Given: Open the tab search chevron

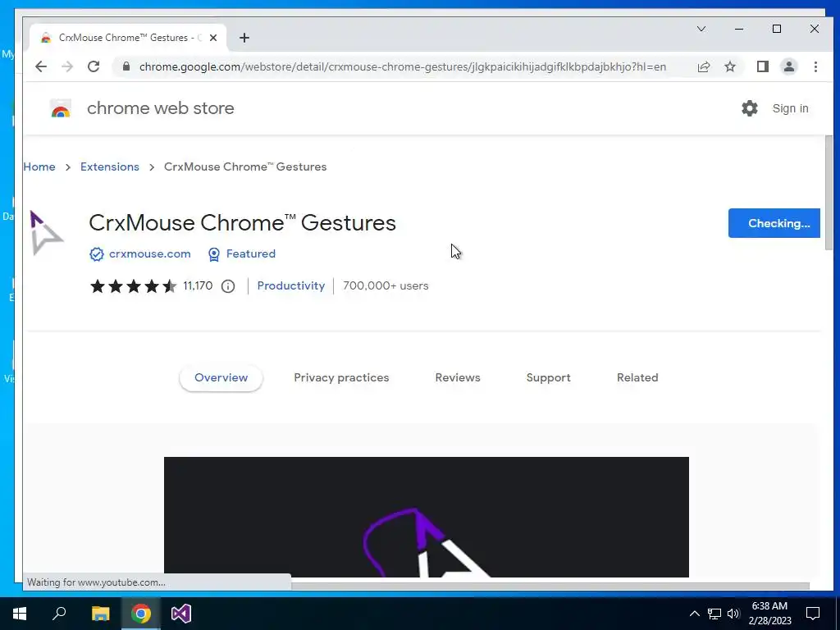Looking at the screenshot, I should 701,29.
